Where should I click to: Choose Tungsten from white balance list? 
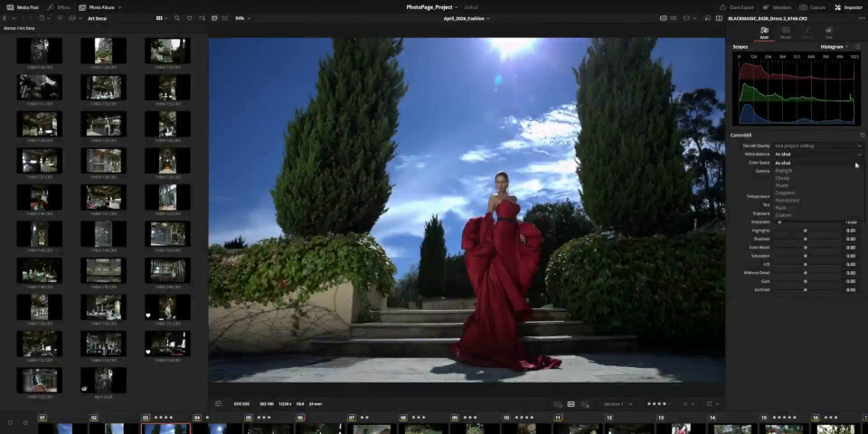click(785, 193)
